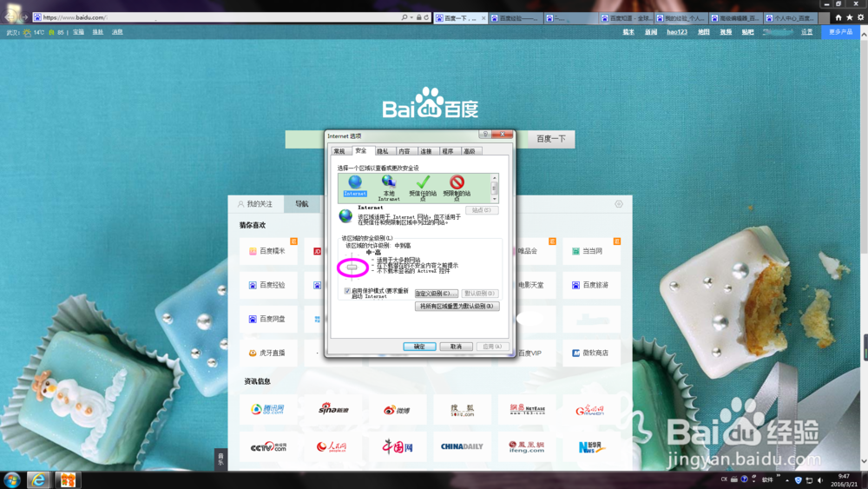The image size is (868, 489).
Task: Switch to 内容 tab
Action: (404, 151)
